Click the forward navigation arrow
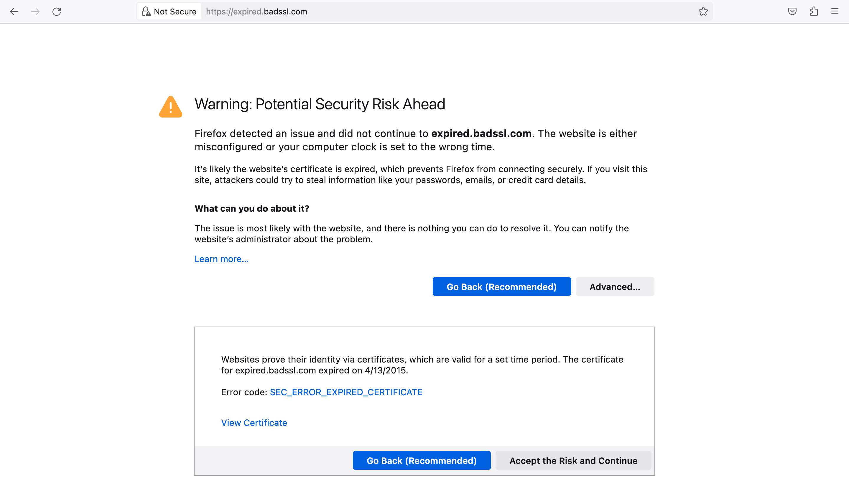 (35, 11)
